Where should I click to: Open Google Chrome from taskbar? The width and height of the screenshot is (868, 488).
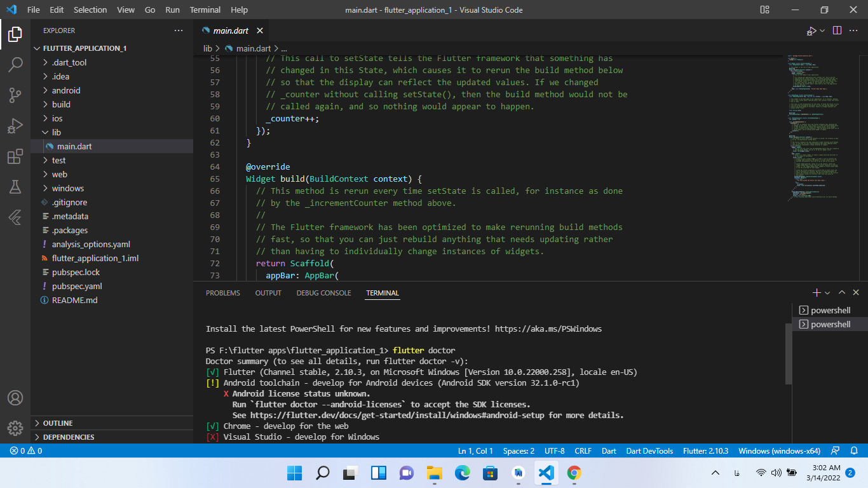[x=574, y=473]
